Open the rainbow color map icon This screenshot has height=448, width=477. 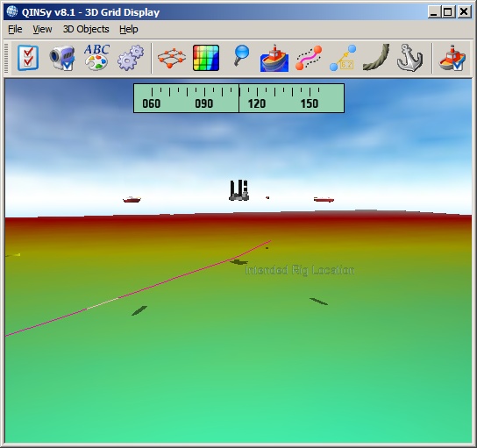[206, 58]
